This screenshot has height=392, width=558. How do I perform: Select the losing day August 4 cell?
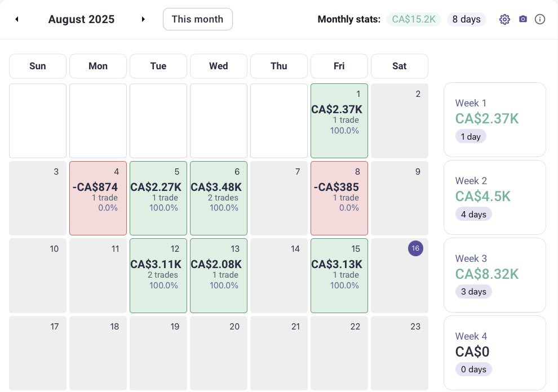98,198
